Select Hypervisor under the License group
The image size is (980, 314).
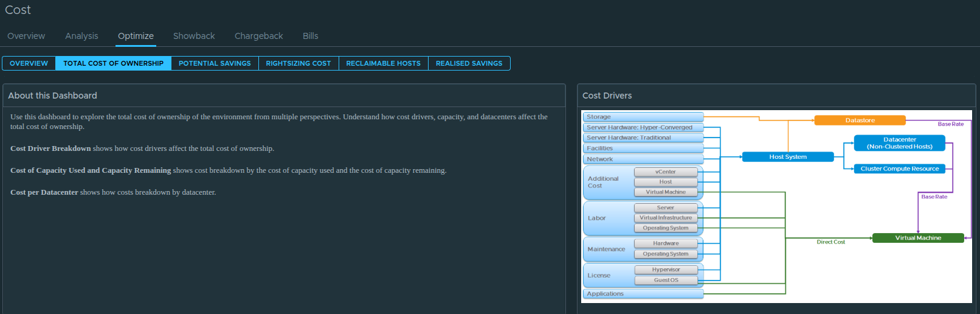tap(666, 270)
